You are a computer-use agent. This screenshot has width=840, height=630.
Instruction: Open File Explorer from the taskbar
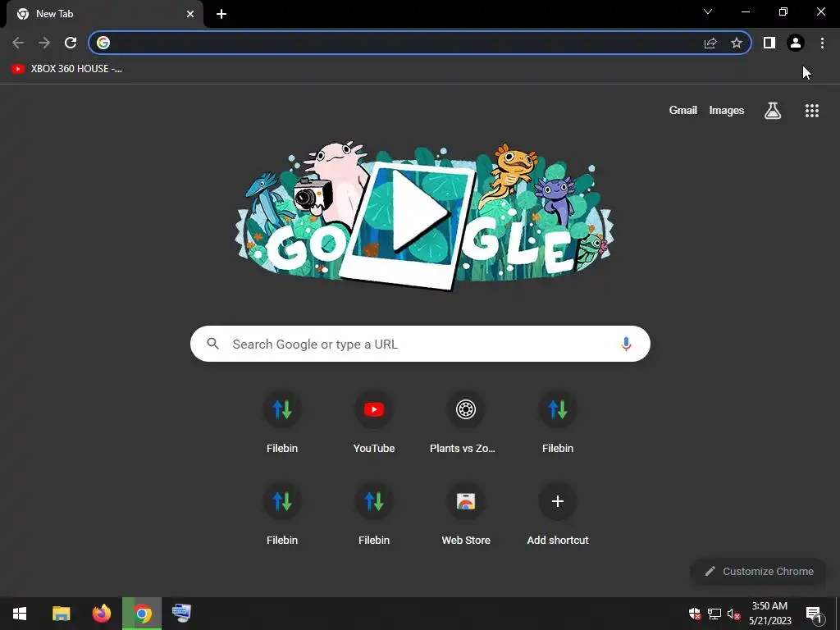(61, 614)
